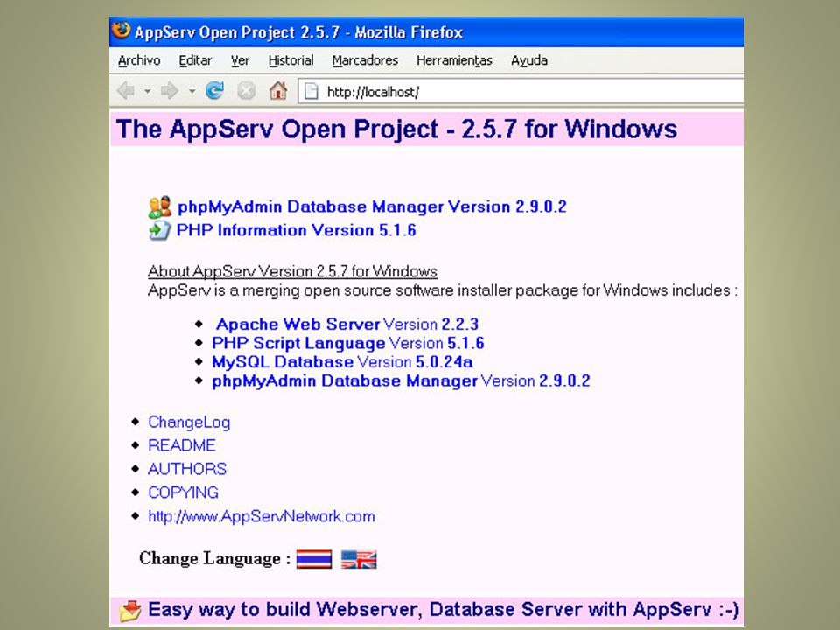Reload the page with the refresh icon
Screen dimensions: 840x630
click(215, 90)
